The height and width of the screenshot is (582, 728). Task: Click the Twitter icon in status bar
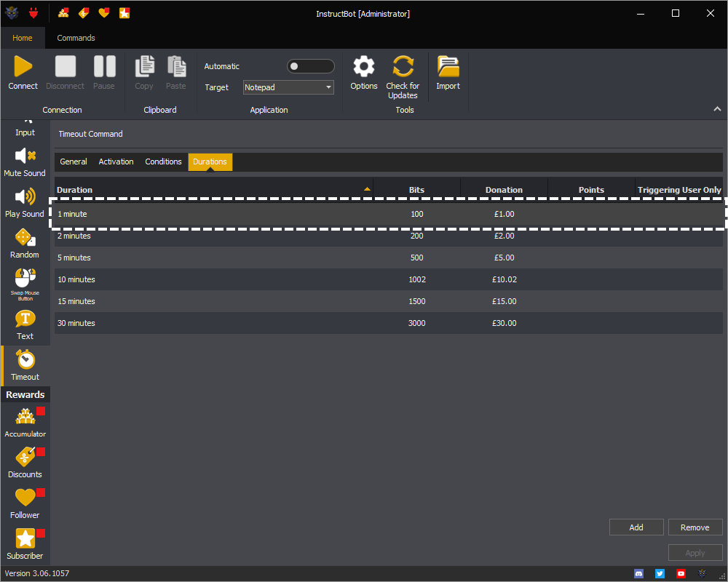click(x=660, y=574)
